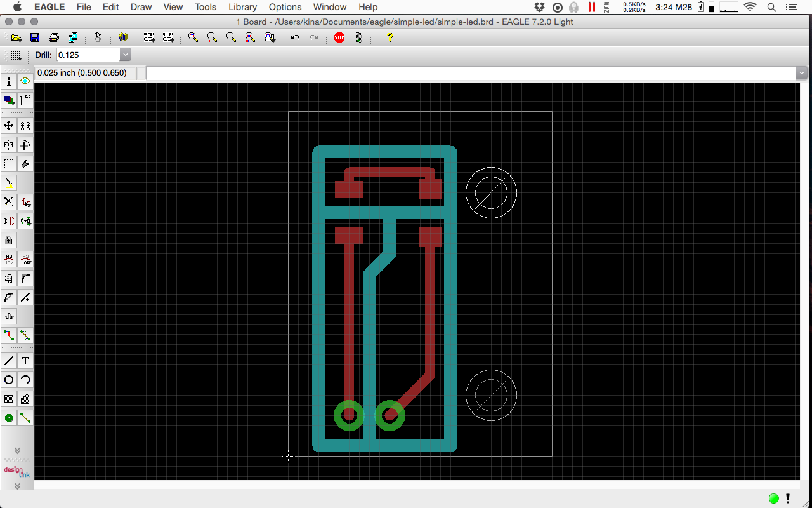Click the Redo arrow icon
The width and height of the screenshot is (812, 508).
[x=314, y=37]
